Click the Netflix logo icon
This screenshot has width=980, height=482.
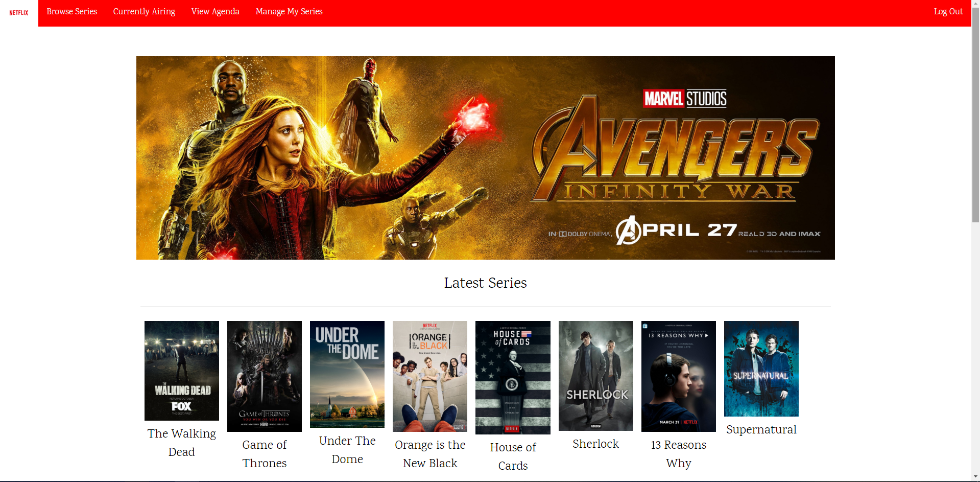click(x=19, y=13)
